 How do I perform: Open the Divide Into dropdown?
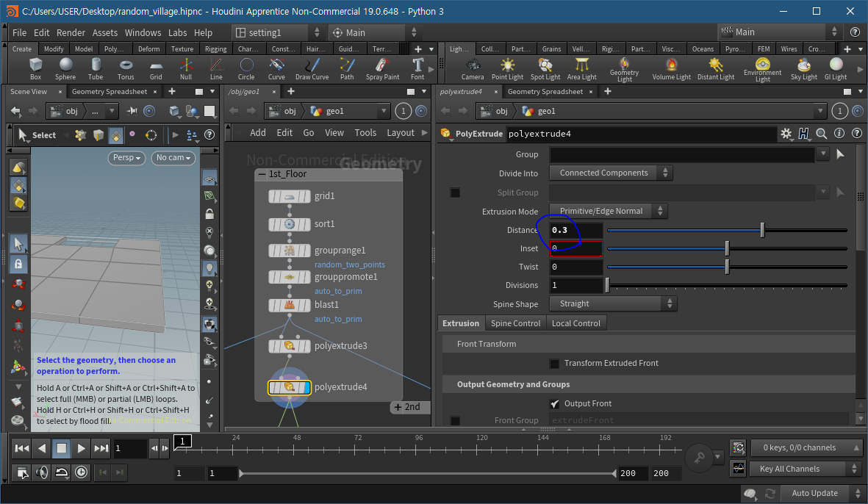(x=611, y=173)
